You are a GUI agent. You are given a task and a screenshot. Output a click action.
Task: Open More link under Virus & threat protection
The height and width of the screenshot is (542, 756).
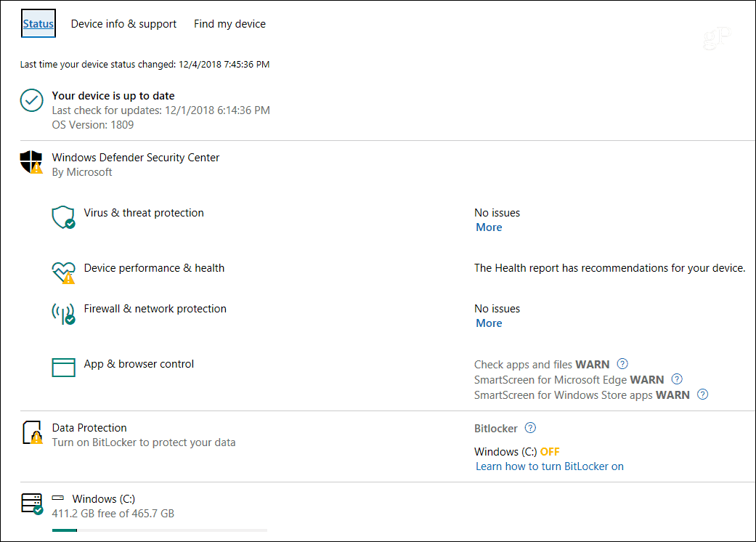coord(489,227)
